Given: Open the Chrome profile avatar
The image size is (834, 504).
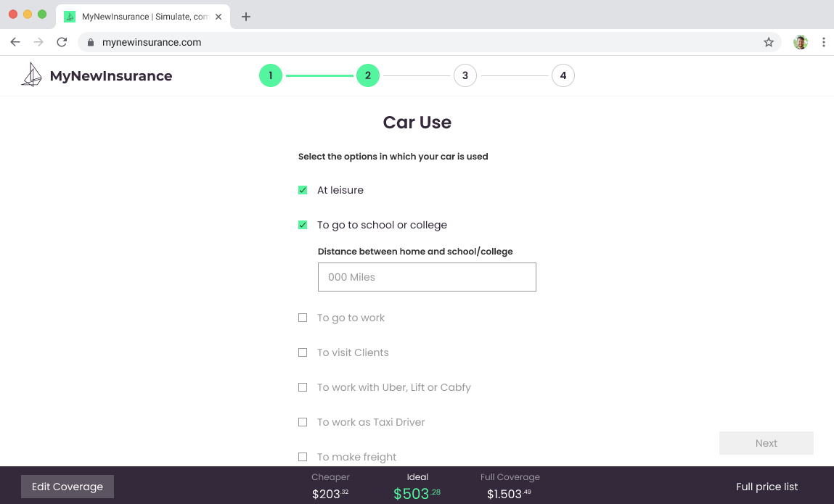Looking at the screenshot, I should point(801,42).
